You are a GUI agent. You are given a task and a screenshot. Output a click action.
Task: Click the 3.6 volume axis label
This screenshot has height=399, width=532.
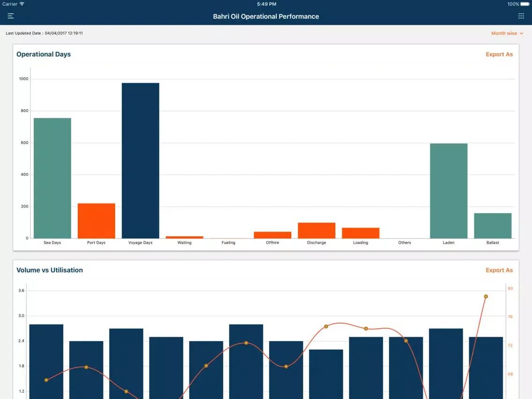pyautogui.click(x=22, y=290)
